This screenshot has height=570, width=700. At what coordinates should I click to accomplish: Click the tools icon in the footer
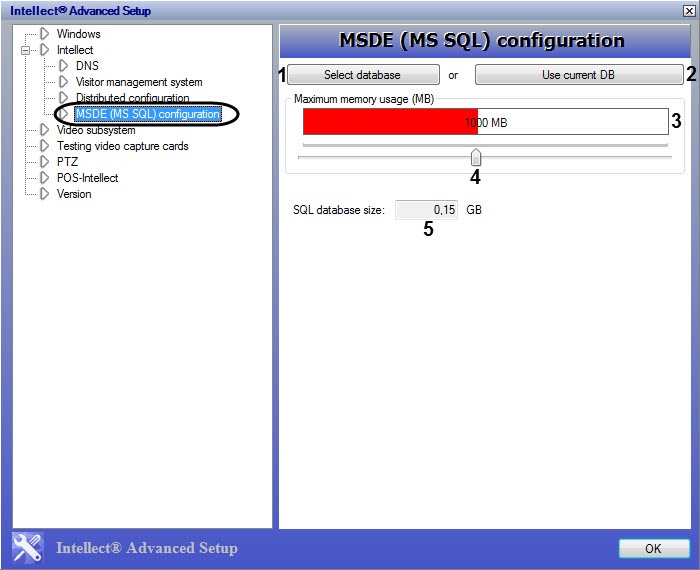click(x=27, y=548)
